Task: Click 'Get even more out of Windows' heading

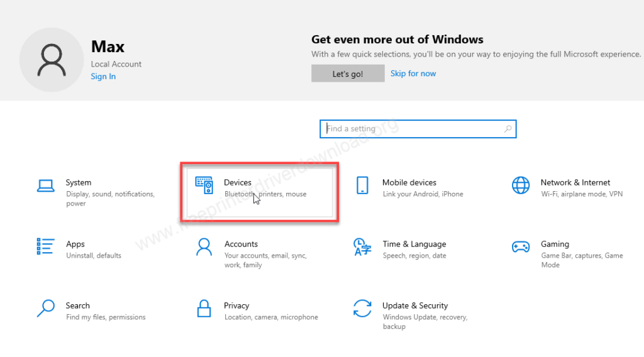Action: point(397,40)
